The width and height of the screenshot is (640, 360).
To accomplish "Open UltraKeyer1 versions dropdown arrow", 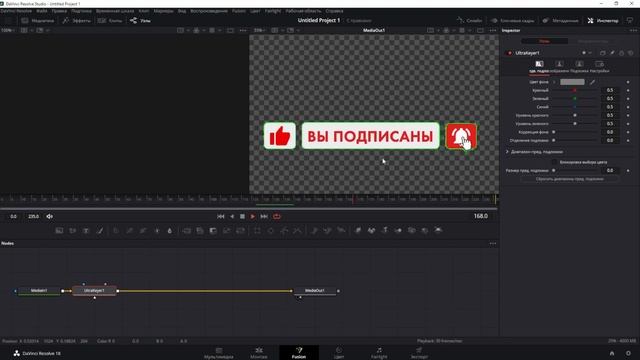I will coord(590,53).
